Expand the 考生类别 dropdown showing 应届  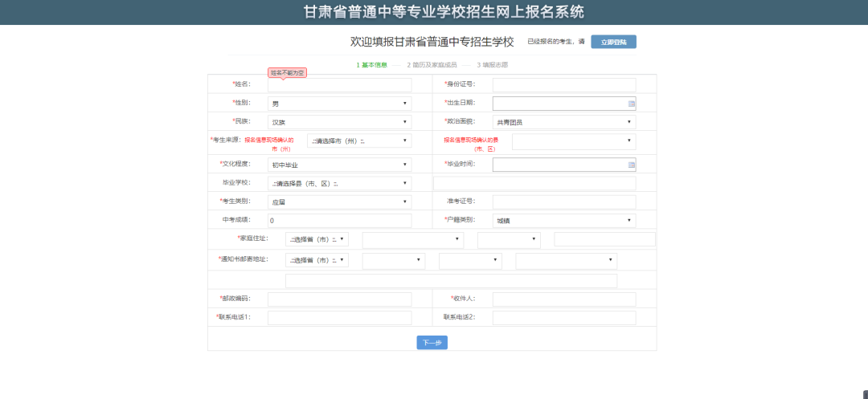339,202
